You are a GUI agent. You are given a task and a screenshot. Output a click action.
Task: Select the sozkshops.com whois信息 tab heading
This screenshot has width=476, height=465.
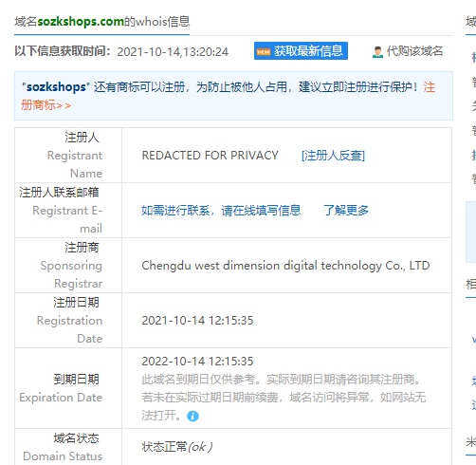pos(102,22)
